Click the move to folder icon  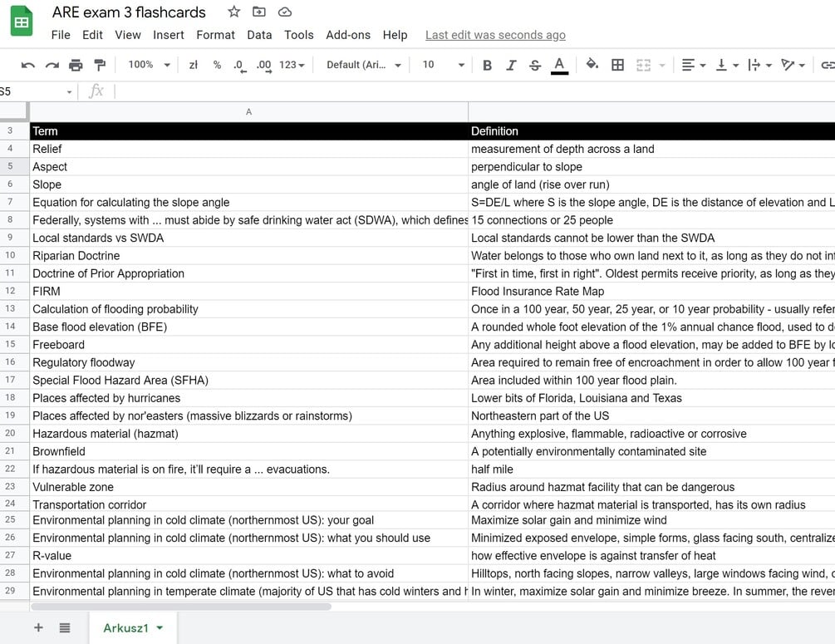pyautogui.click(x=258, y=12)
